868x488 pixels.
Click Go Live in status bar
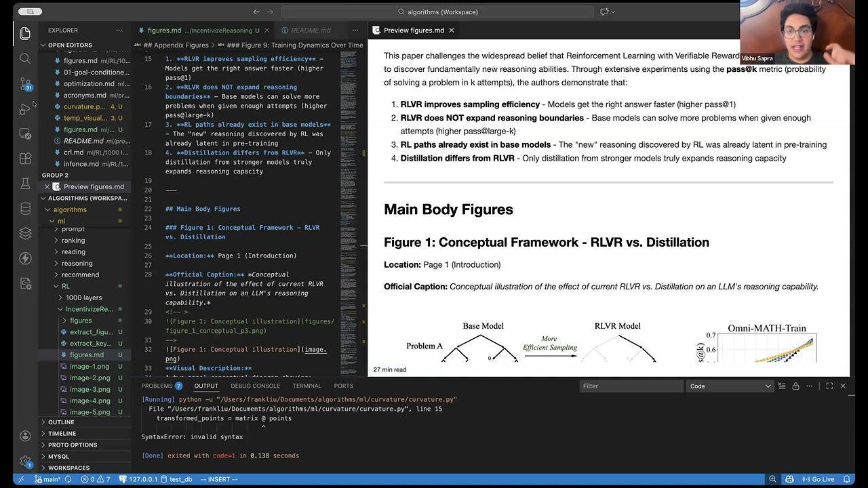818,479
